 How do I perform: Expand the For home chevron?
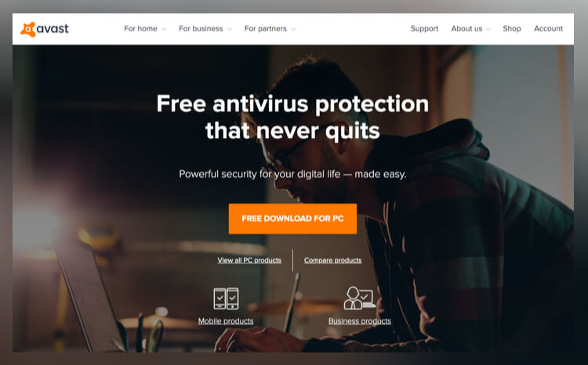pyautogui.click(x=164, y=29)
